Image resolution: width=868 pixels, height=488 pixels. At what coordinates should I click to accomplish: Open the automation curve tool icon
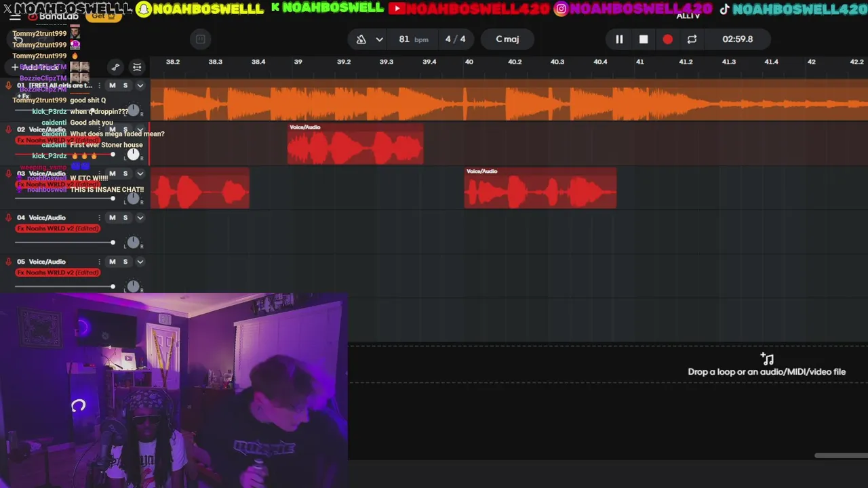pos(116,67)
